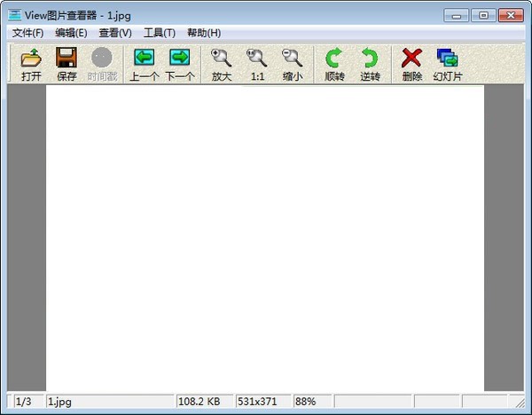The image size is (532, 415).
Task: Minimize the View image viewer window
Action: (457, 16)
